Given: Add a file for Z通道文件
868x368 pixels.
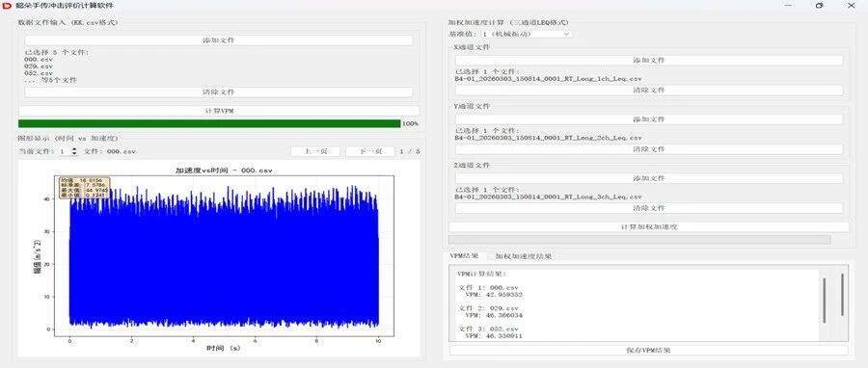Looking at the screenshot, I should pos(649,178).
